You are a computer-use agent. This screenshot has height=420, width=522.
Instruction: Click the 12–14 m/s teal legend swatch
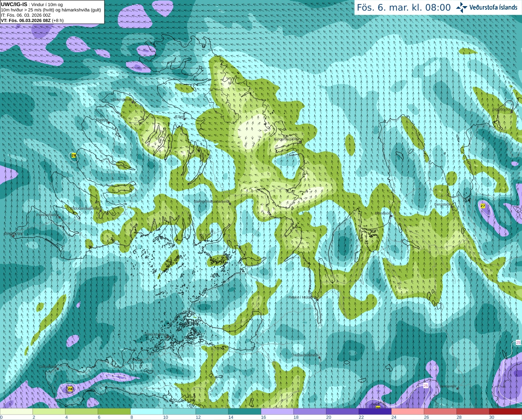click(x=212, y=411)
